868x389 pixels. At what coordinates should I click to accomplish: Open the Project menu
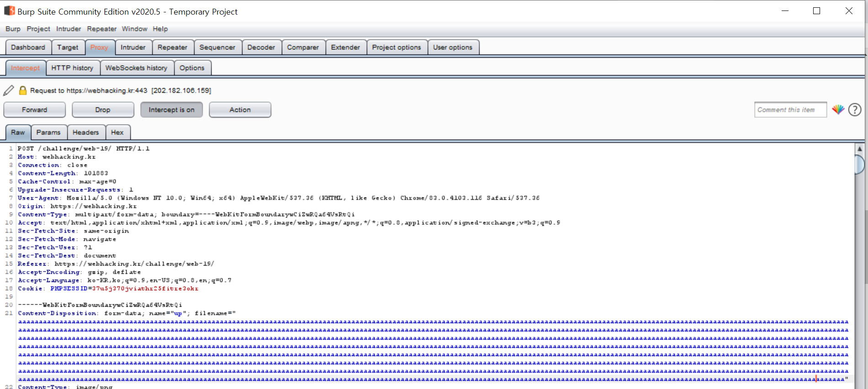[x=38, y=29]
